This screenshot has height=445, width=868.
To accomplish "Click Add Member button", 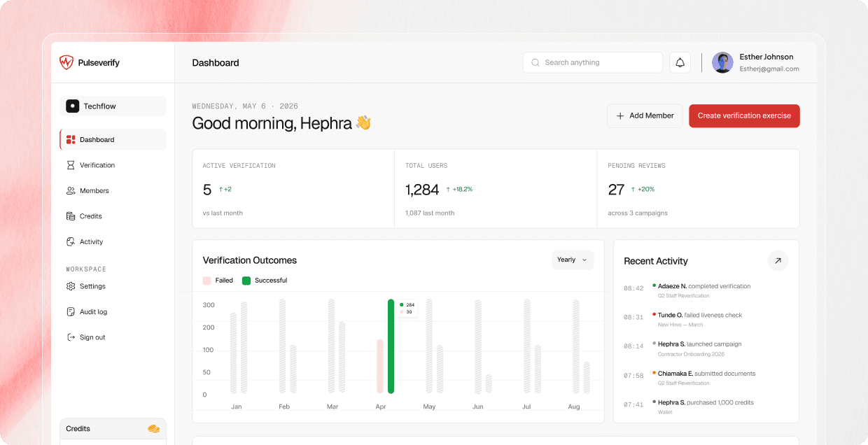I will (645, 116).
